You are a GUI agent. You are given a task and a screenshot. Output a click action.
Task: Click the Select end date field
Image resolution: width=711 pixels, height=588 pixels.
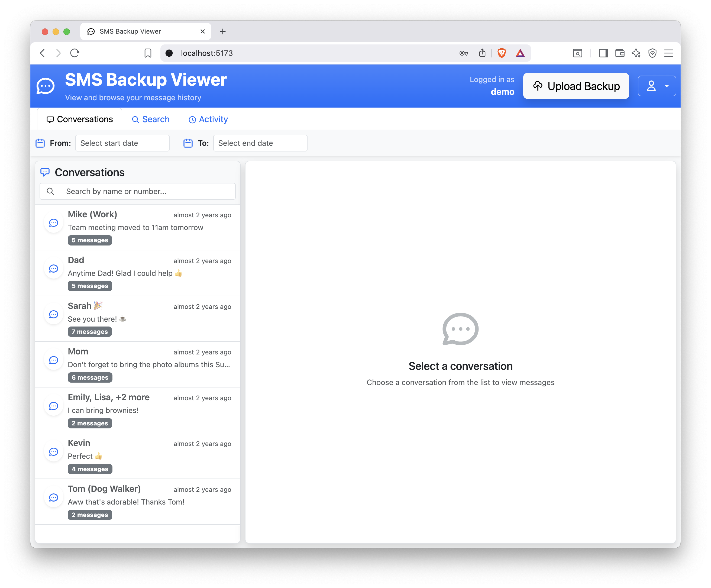coord(260,143)
